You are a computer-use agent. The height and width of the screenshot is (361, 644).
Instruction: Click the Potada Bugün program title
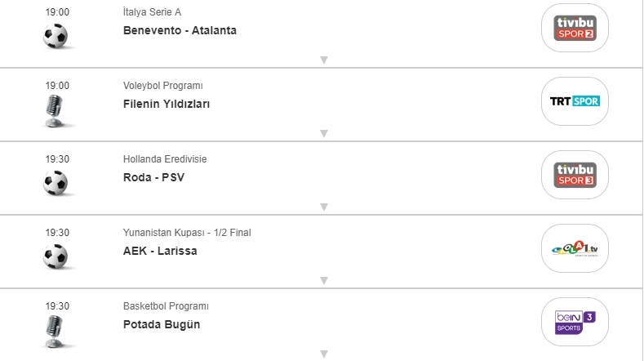pyautogui.click(x=162, y=324)
